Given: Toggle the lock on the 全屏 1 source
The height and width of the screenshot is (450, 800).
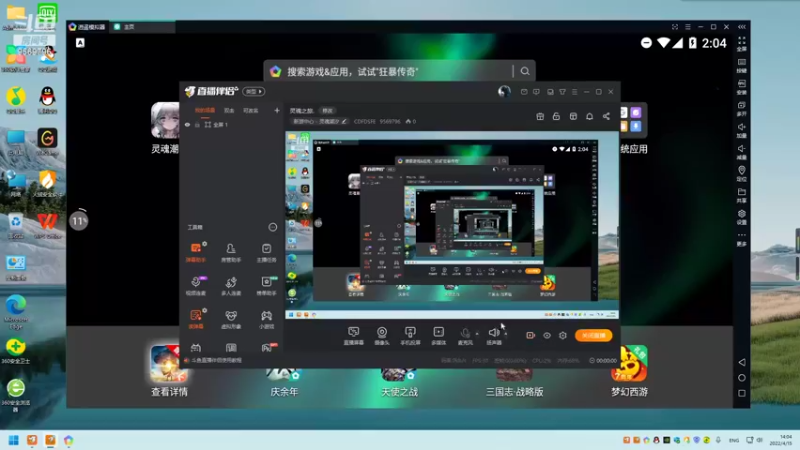Looking at the screenshot, I should pyautogui.click(x=197, y=124).
